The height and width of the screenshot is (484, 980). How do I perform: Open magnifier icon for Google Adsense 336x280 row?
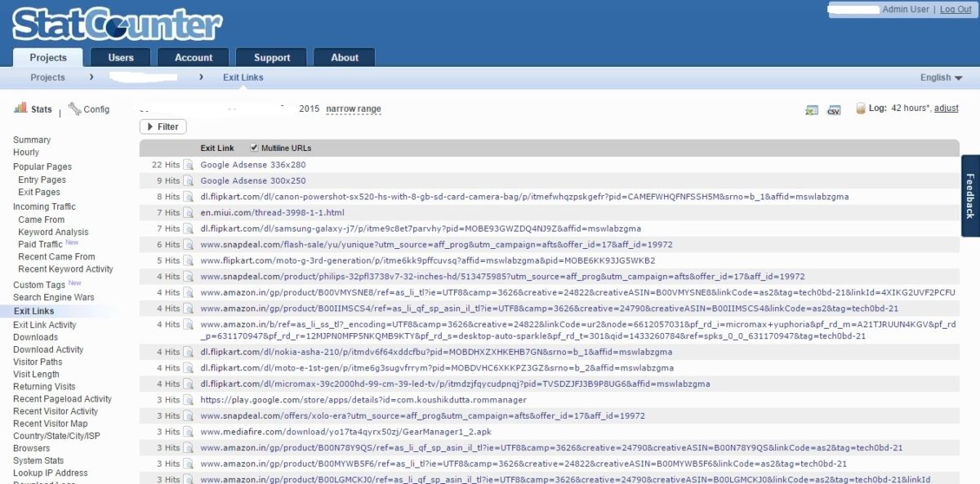(x=188, y=165)
